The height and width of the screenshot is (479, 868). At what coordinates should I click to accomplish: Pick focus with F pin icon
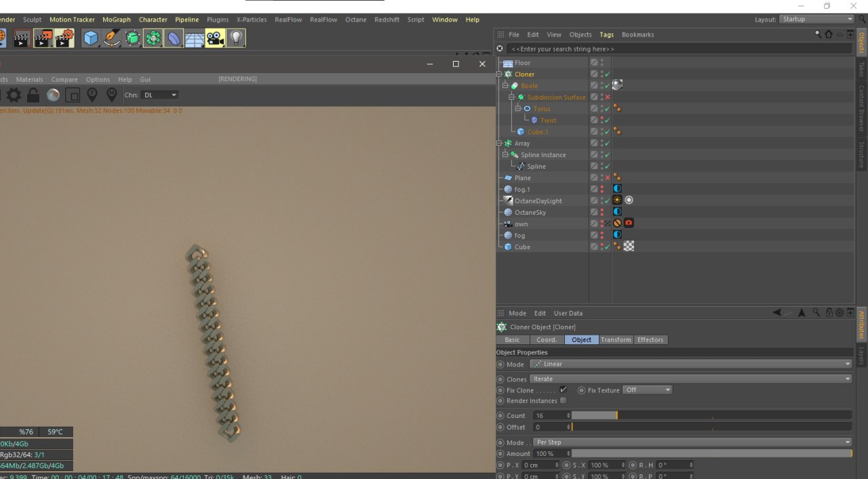[92, 95]
